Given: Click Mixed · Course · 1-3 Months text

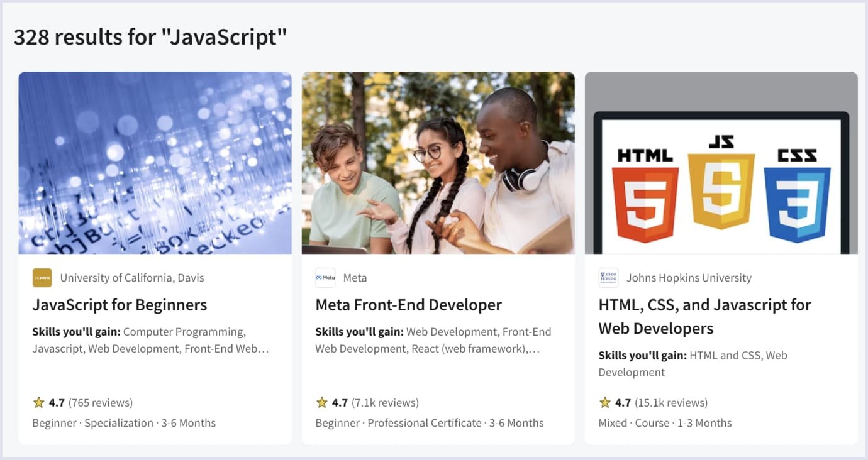Looking at the screenshot, I should [x=665, y=423].
